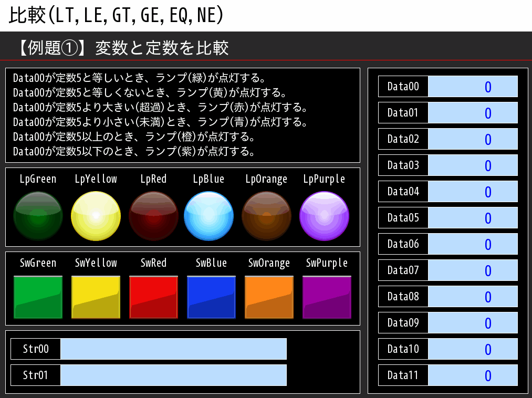Click the line about ランプ(青)が点灯する
This screenshot has height=398, width=532.
(x=160, y=122)
